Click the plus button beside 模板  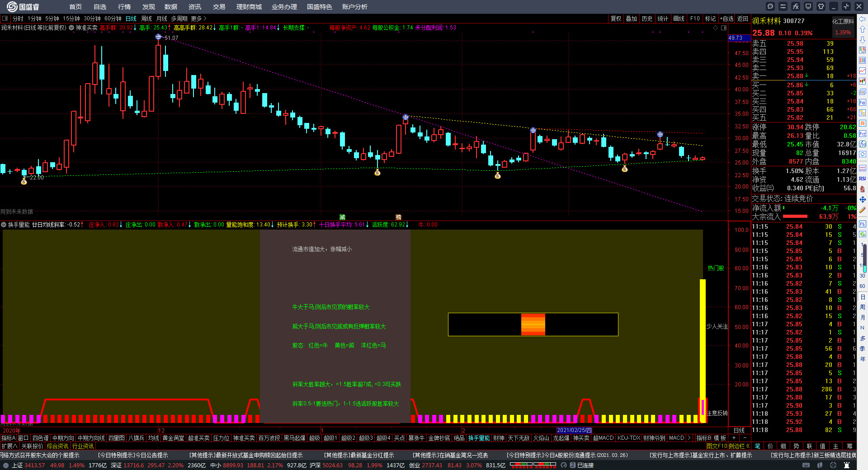tap(734, 438)
